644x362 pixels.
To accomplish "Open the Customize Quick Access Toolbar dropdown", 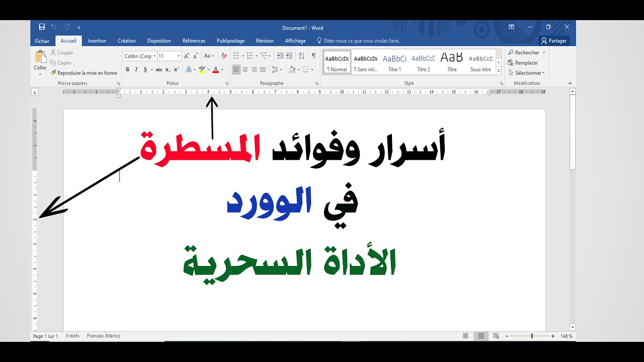I will [x=79, y=27].
